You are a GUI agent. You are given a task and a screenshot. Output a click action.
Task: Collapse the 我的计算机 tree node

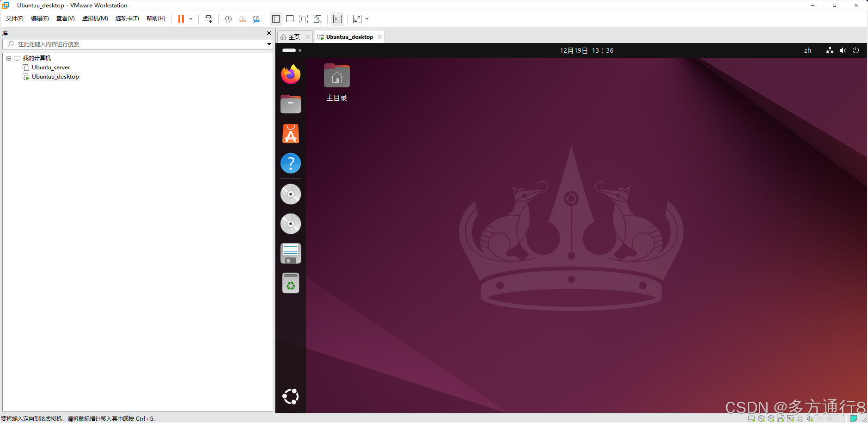pyautogui.click(x=8, y=58)
